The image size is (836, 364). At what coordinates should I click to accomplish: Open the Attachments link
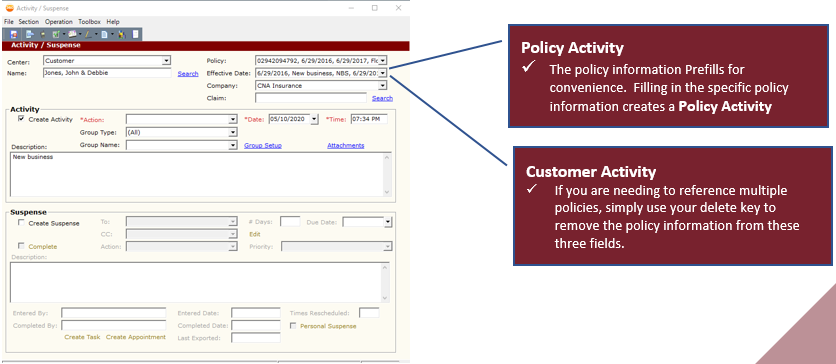[345, 145]
